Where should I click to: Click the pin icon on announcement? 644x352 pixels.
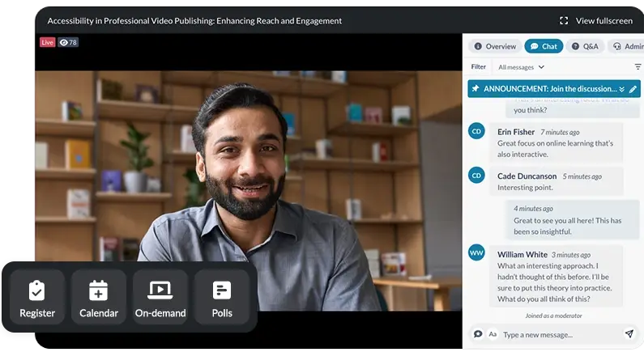pos(476,89)
